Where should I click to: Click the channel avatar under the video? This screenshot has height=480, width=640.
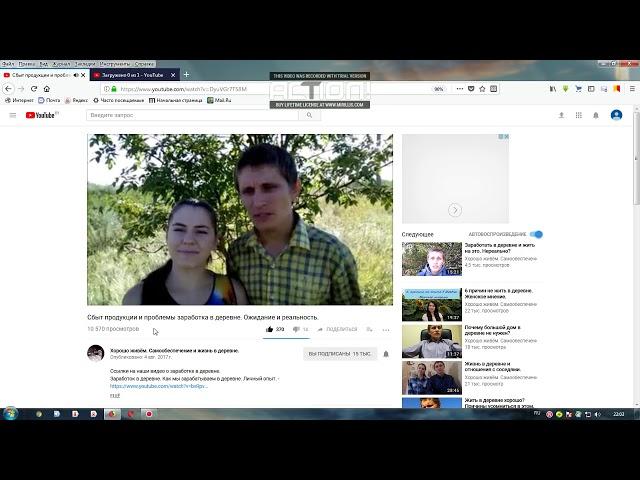tap(96, 353)
